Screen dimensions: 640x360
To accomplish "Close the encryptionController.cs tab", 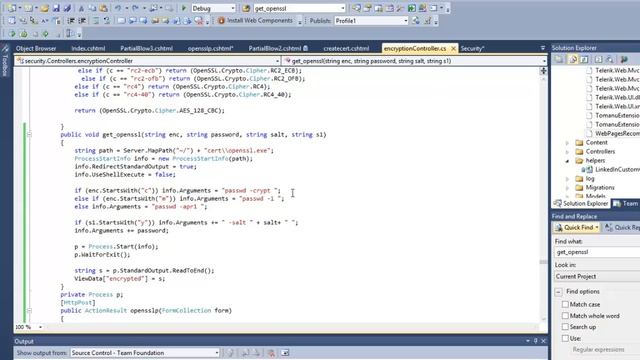I will (x=453, y=49).
